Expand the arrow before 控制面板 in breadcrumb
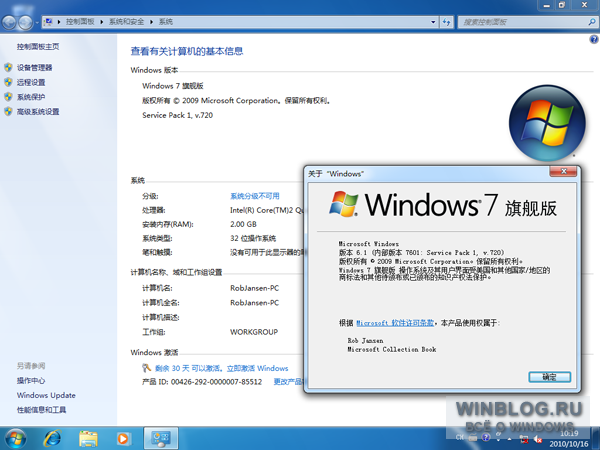 [x=59, y=22]
